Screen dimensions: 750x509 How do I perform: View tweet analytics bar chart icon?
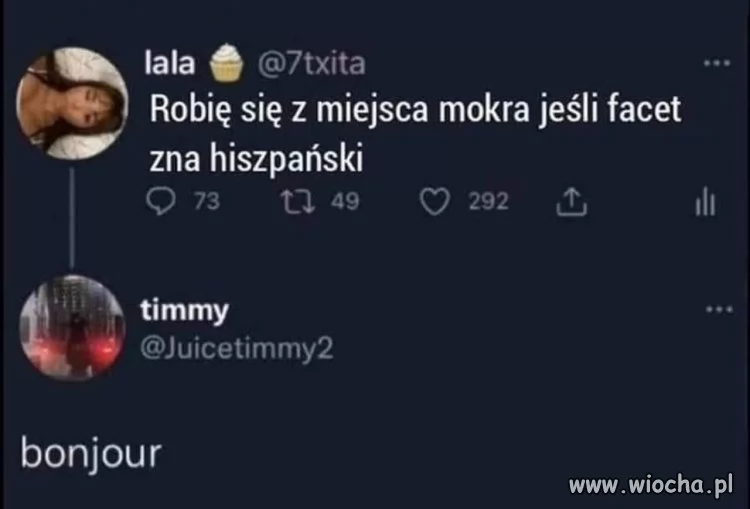[706, 202]
